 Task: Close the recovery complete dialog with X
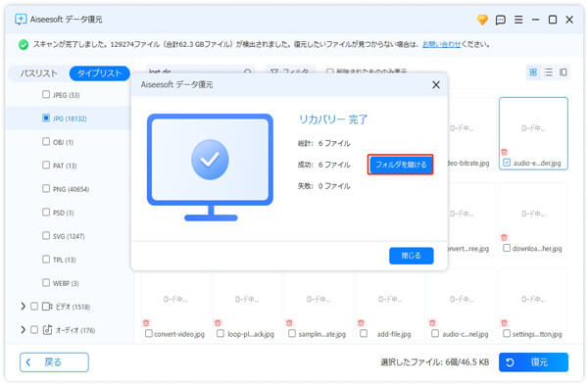436,84
